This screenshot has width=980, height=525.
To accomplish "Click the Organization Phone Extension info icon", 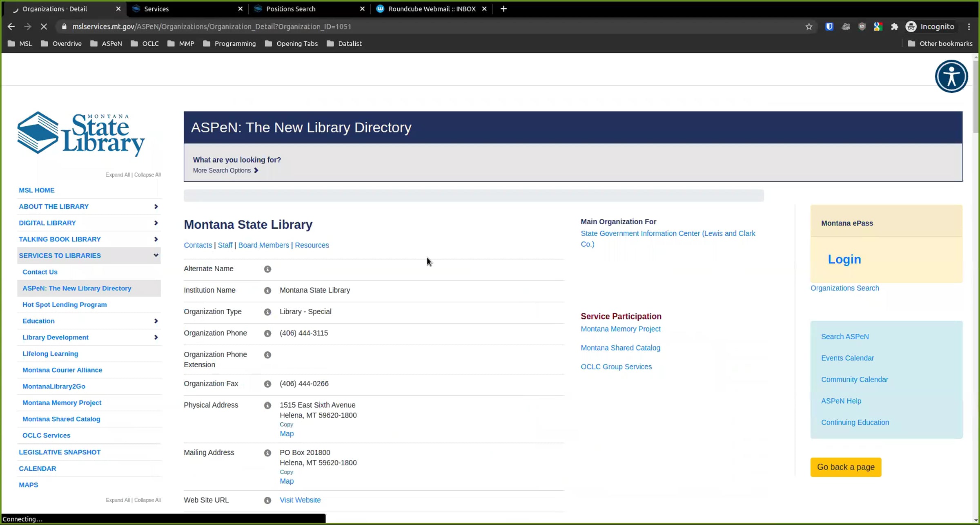I will click(x=267, y=355).
